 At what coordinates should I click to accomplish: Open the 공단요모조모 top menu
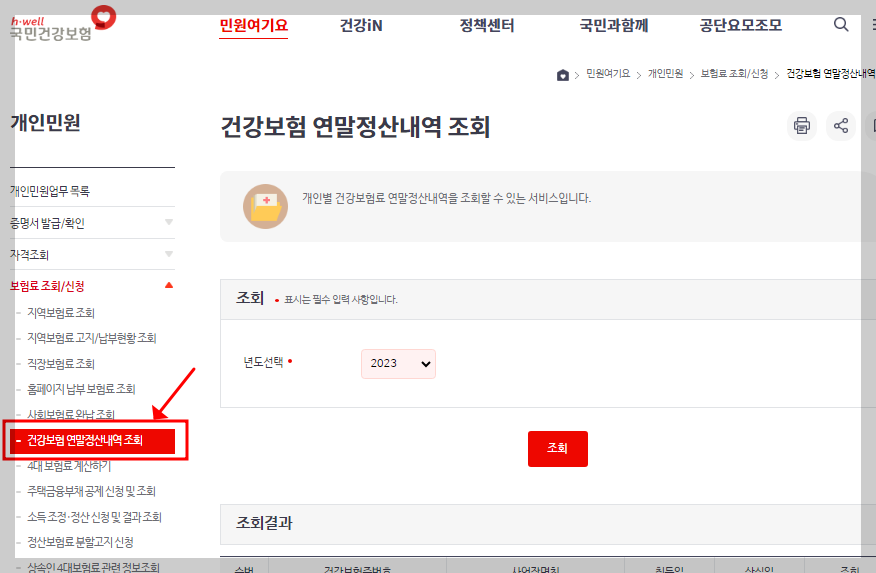tap(741, 26)
